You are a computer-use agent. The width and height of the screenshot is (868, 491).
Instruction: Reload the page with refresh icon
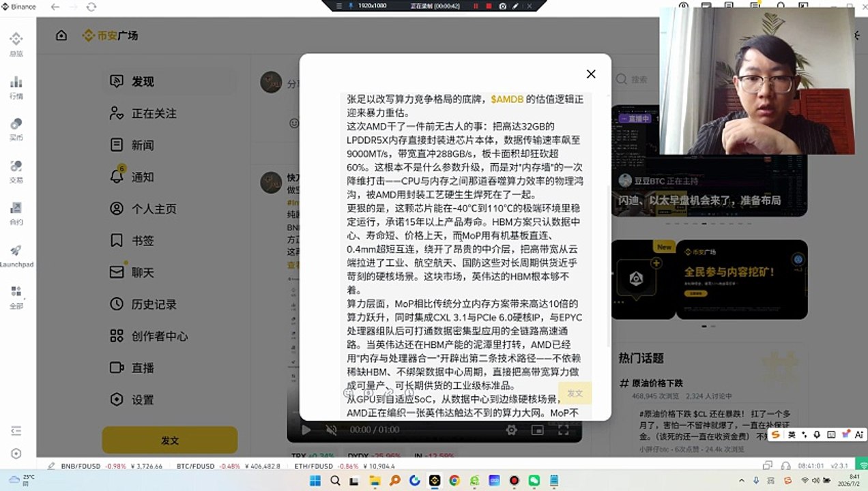91,7
